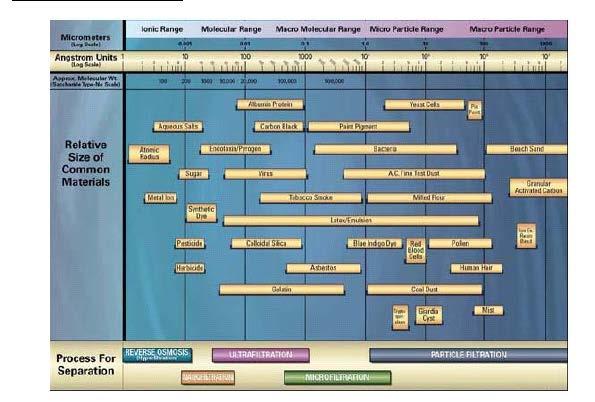Image resolution: width=595 pixels, height=402 pixels.
Task: Click the 'Sugar' bar
Action: [x=194, y=174]
